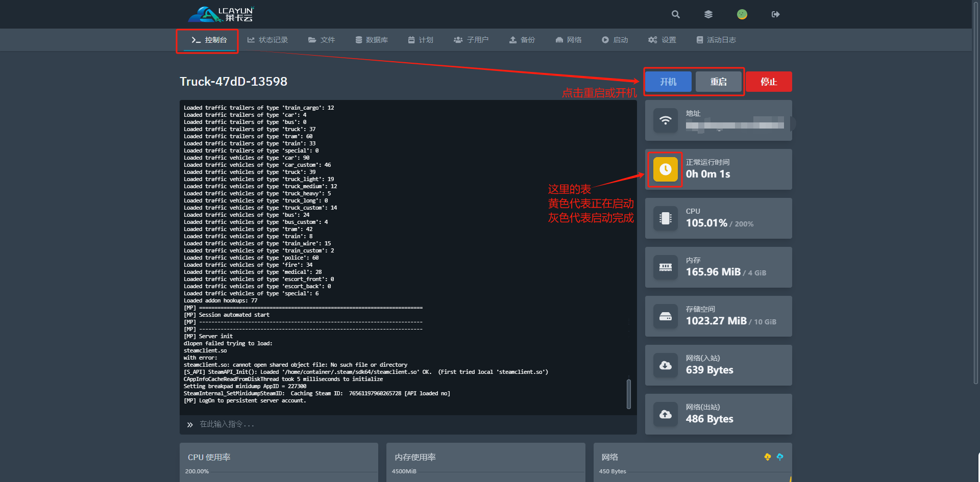Click the console scrollbar thumb
Screen dimensions: 980x482
tap(629, 394)
